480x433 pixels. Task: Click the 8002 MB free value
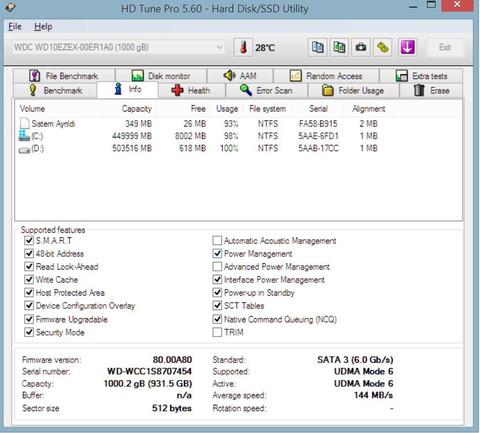click(190, 136)
